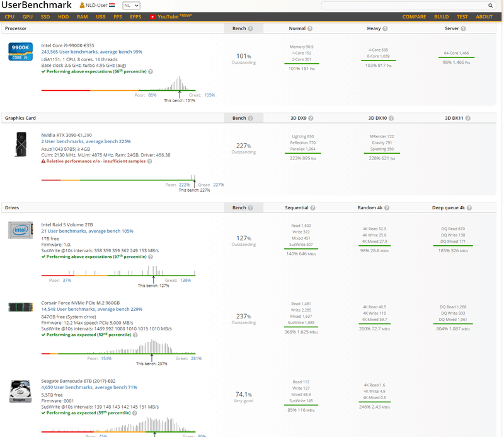Open the FPS menu item

118,17
